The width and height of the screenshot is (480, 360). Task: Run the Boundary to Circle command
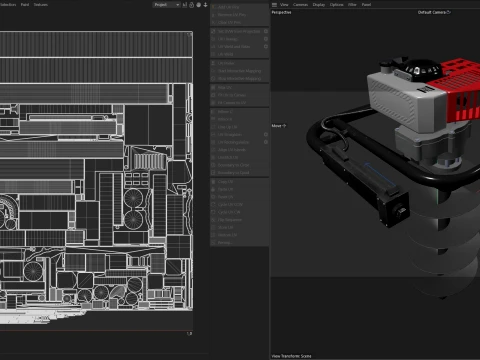click(x=239, y=165)
